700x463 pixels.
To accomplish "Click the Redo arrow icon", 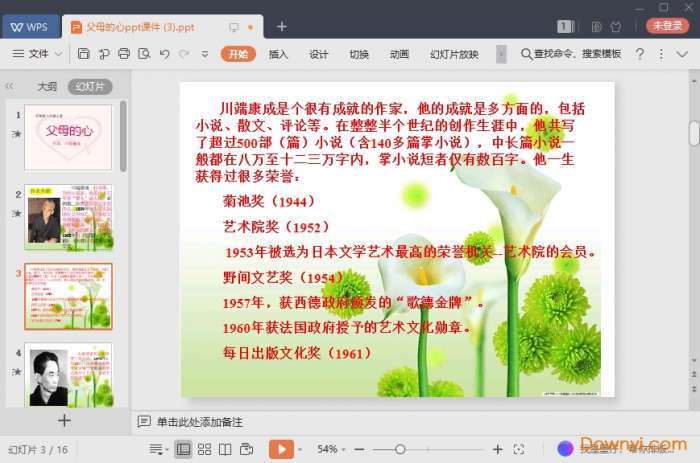I will tap(184, 54).
